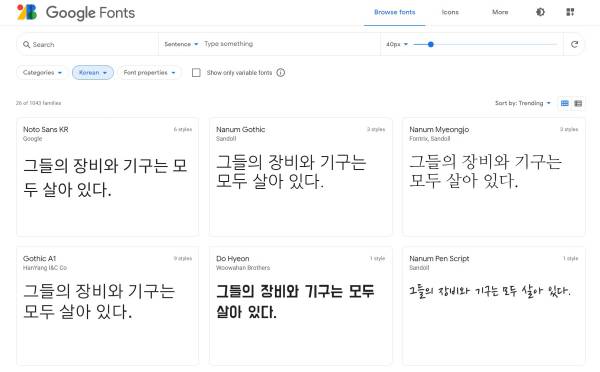Enable Show only variable fonts checkbox

tap(196, 72)
